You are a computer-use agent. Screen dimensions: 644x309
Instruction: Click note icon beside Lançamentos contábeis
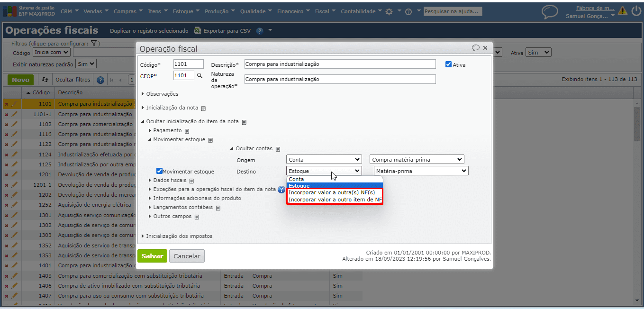tap(218, 208)
